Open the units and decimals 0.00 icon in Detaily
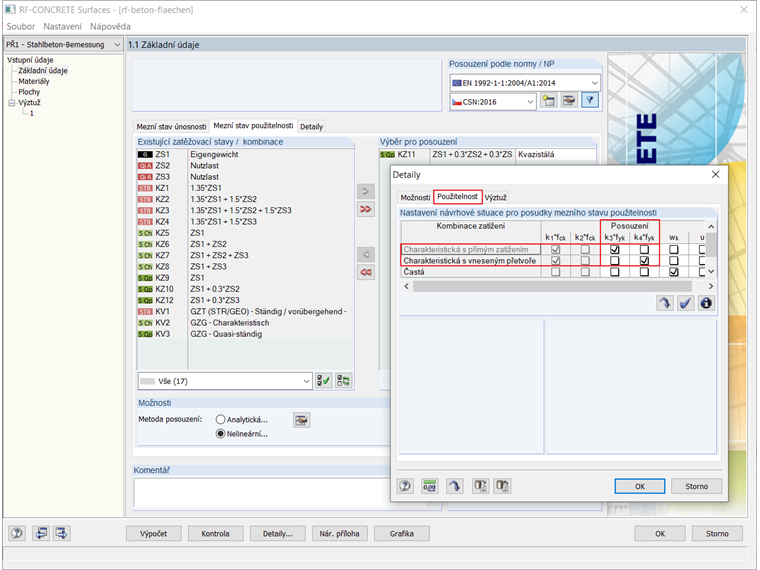The image size is (760, 570). [429, 486]
